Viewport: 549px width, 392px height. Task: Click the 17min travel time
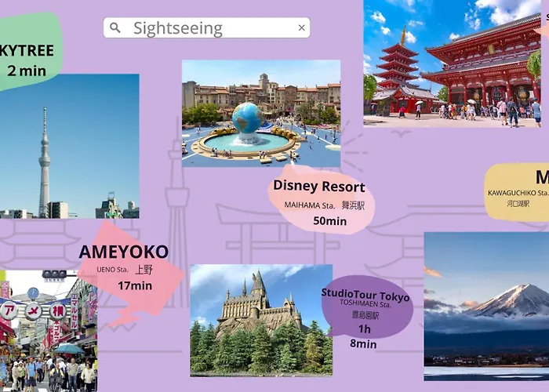(x=135, y=285)
